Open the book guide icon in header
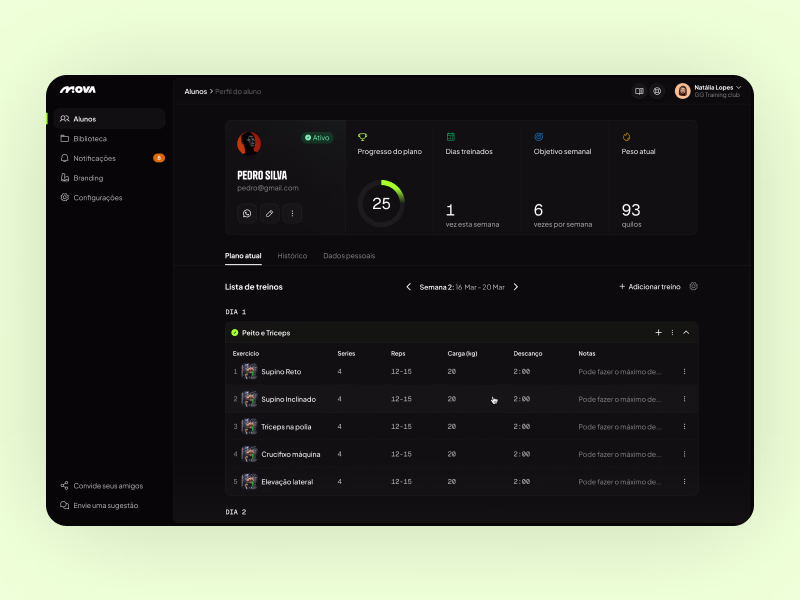The height and width of the screenshot is (600, 800). pos(639,91)
